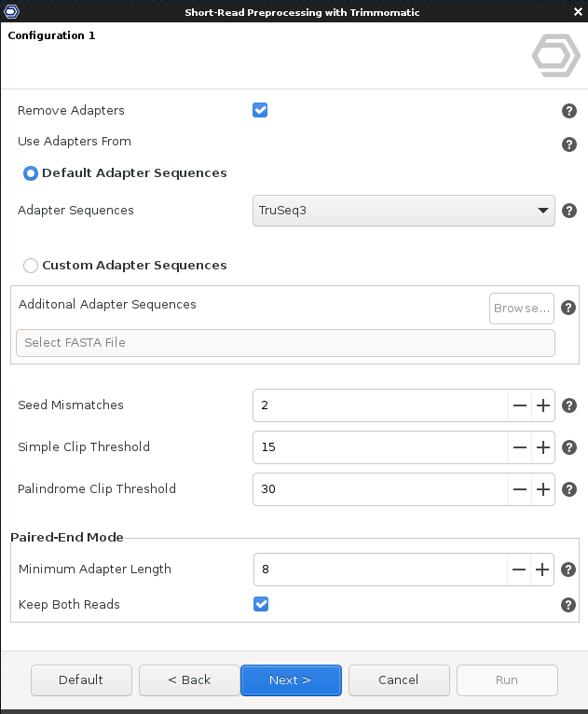Viewport: 588px width, 714px height.
Task: Open help for Simple Clip Threshold
Action: (569, 447)
